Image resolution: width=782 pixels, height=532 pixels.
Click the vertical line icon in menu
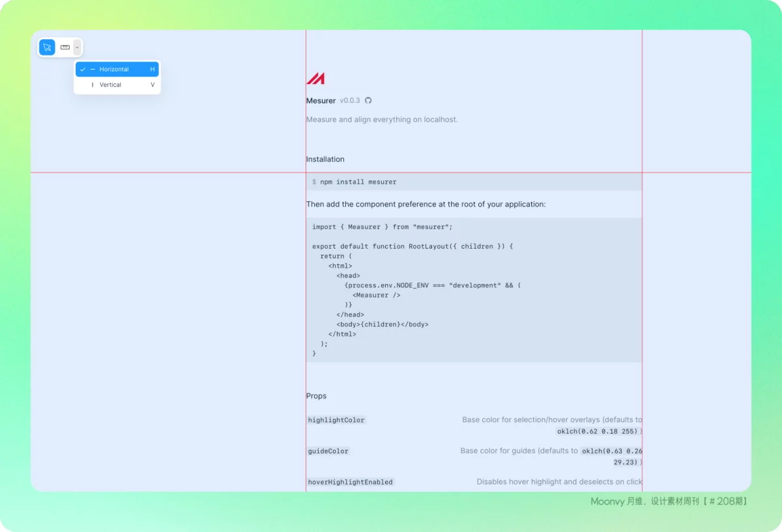tap(93, 85)
